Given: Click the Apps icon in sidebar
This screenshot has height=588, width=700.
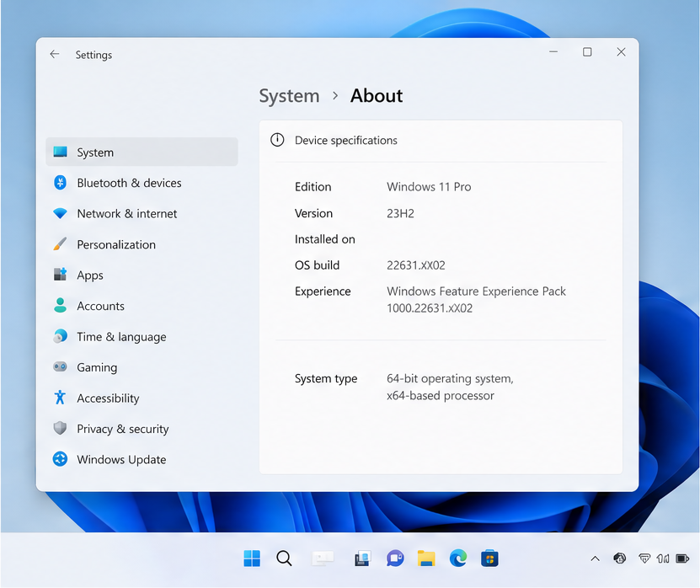Looking at the screenshot, I should 61,274.
